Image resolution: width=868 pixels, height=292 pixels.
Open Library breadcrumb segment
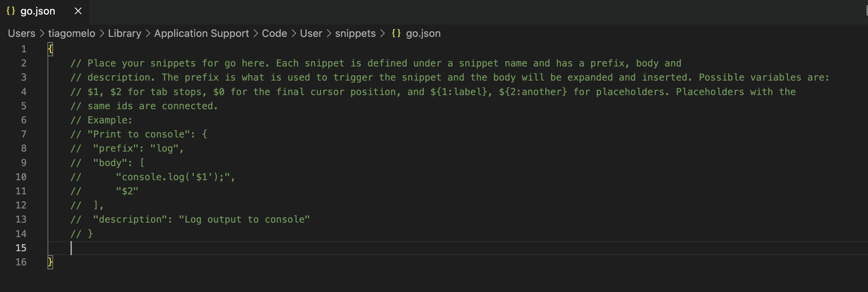(x=124, y=33)
